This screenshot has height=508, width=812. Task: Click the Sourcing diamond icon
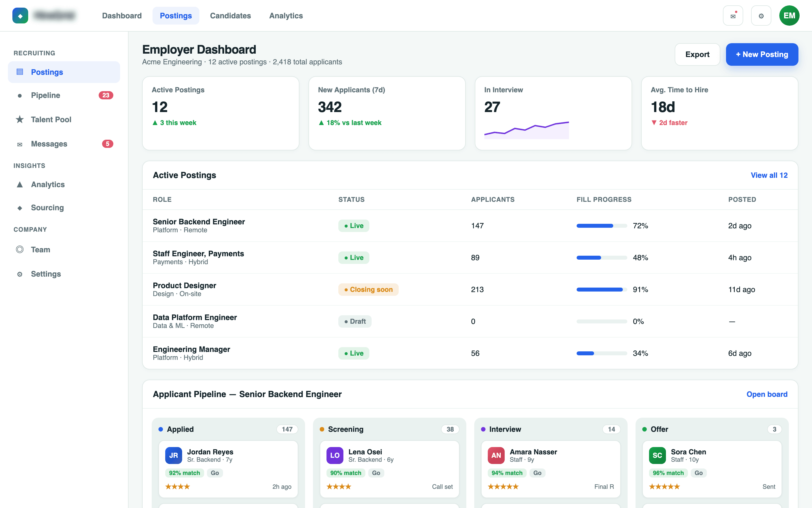pos(20,208)
